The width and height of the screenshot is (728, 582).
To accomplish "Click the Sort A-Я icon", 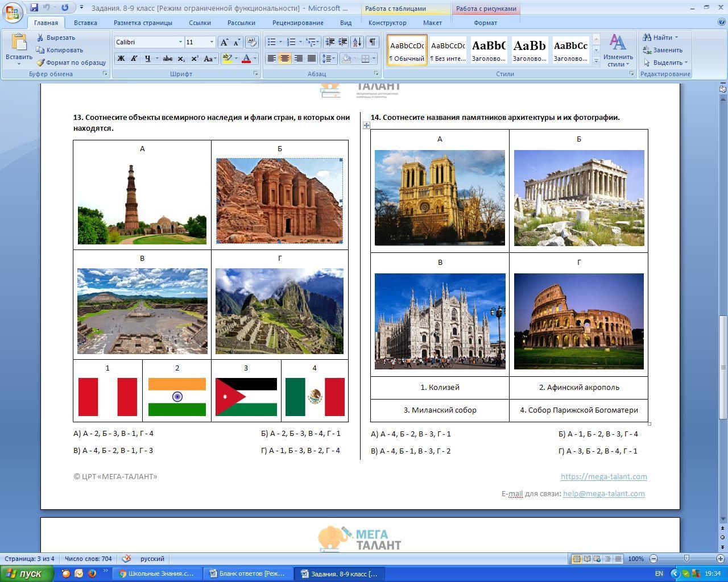I will click(x=357, y=42).
